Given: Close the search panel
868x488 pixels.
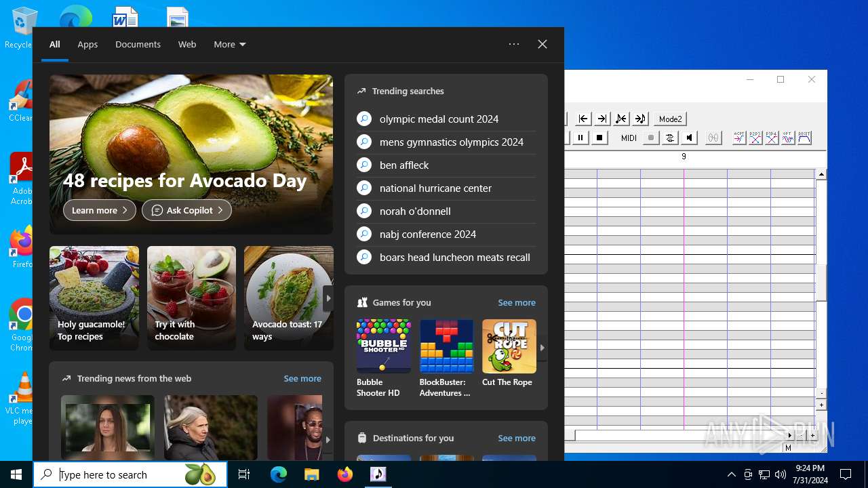Looking at the screenshot, I should (x=542, y=44).
